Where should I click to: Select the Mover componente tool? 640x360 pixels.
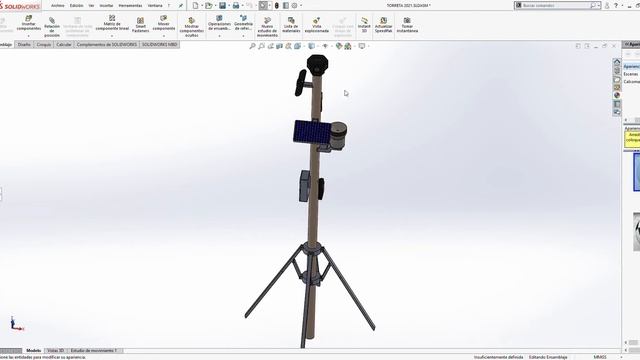pyautogui.click(x=164, y=23)
